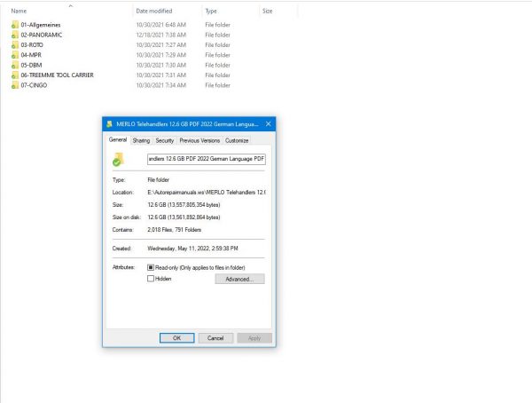This screenshot has width=532, height=403.
Task: Click the Contains 2,018 Files value
Action: (175, 230)
